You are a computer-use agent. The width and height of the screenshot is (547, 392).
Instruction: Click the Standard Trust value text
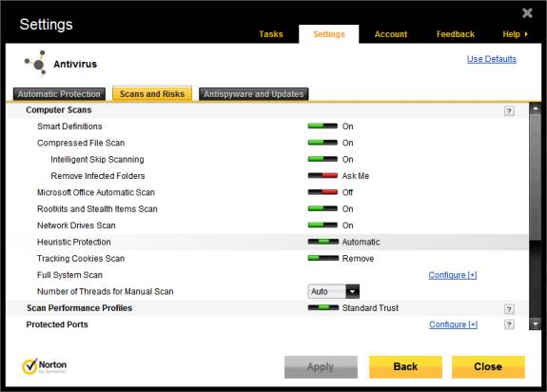click(370, 308)
